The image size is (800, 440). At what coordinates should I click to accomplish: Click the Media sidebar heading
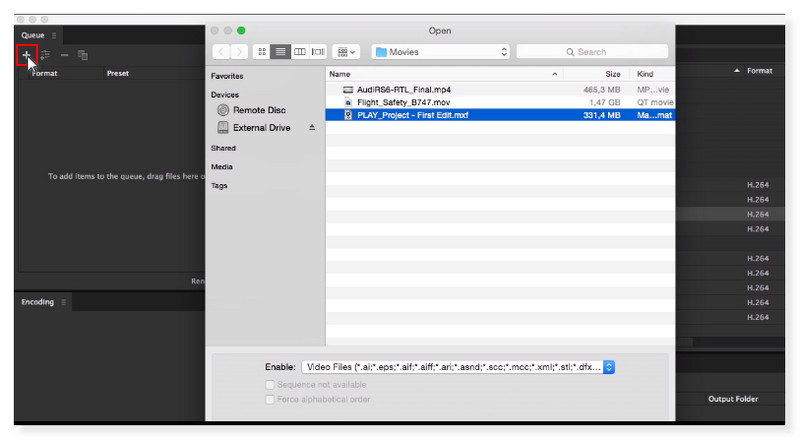(x=222, y=166)
